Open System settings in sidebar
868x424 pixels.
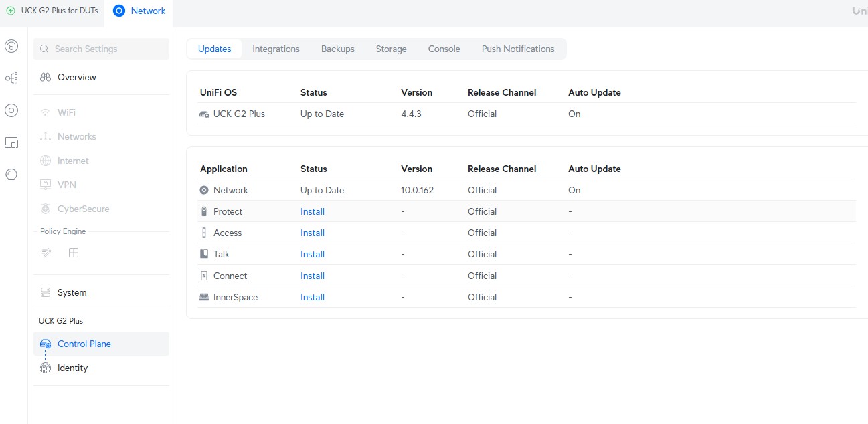72,292
